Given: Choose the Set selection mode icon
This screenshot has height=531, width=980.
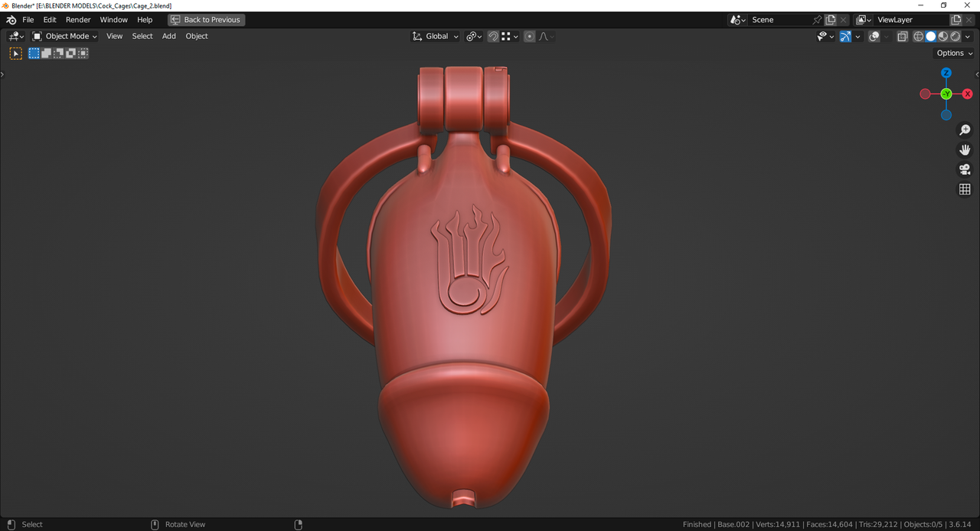Looking at the screenshot, I should [x=34, y=53].
